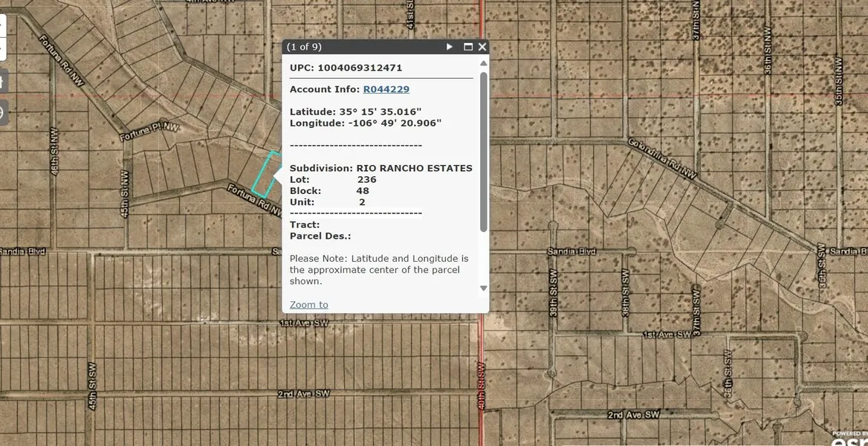Find my location on the map
The image size is (868, 446).
(2, 113)
